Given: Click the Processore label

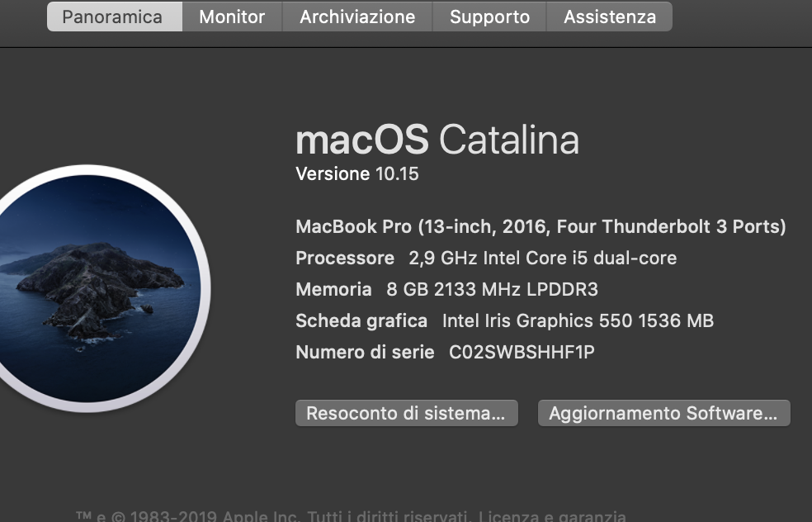Looking at the screenshot, I should [345, 259].
